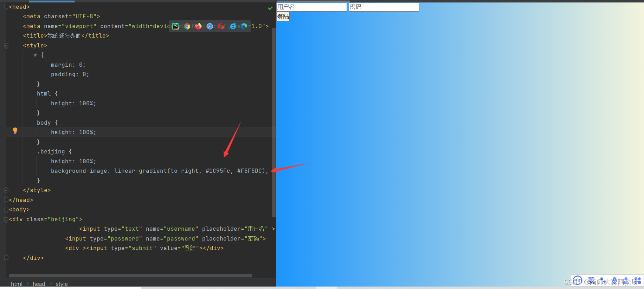This screenshot has height=289, width=644.
Task: Focus the 用户名 input field
Action: [311, 7]
